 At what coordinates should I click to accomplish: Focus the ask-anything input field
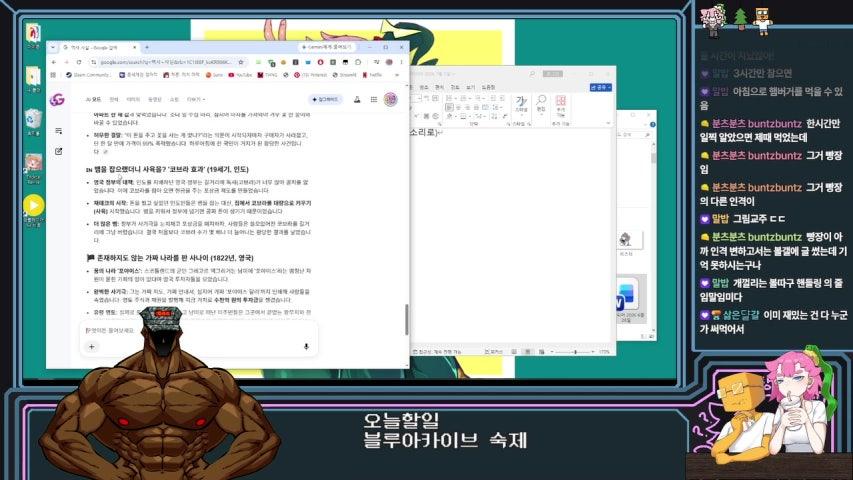pyautogui.click(x=199, y=330)
